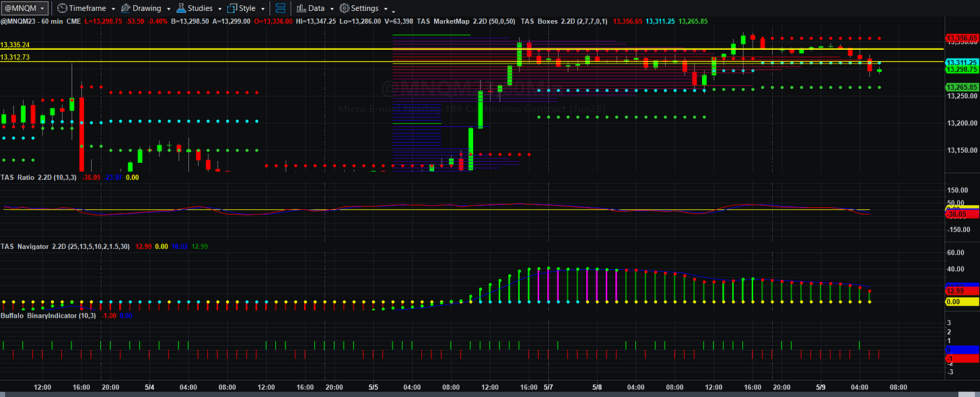
Task: Click the Data bar-chart icon
Action: pos(300,9)
